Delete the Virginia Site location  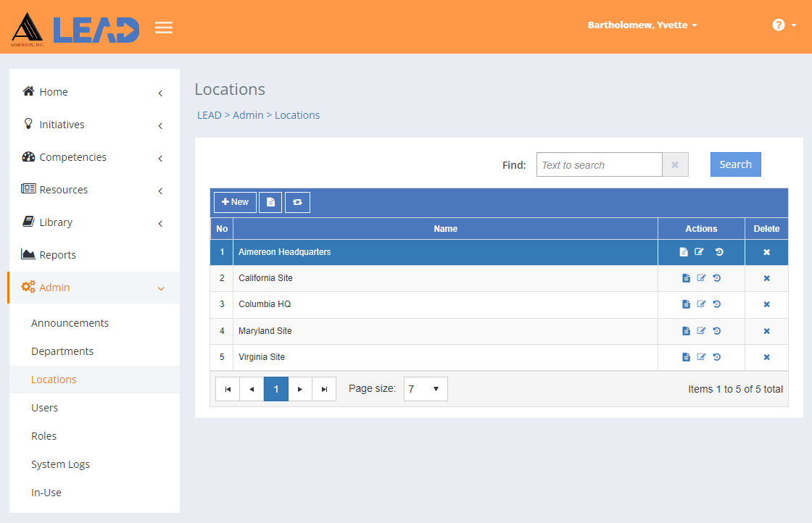pos(766,357)
